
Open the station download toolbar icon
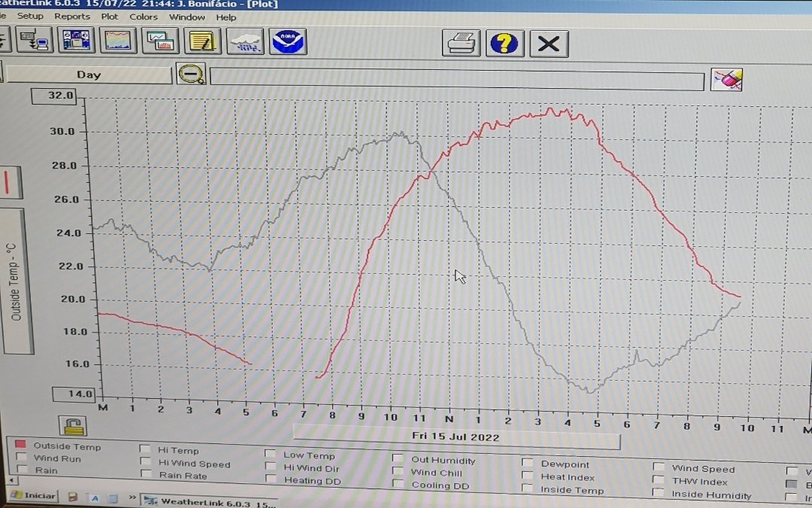(34, 41)
